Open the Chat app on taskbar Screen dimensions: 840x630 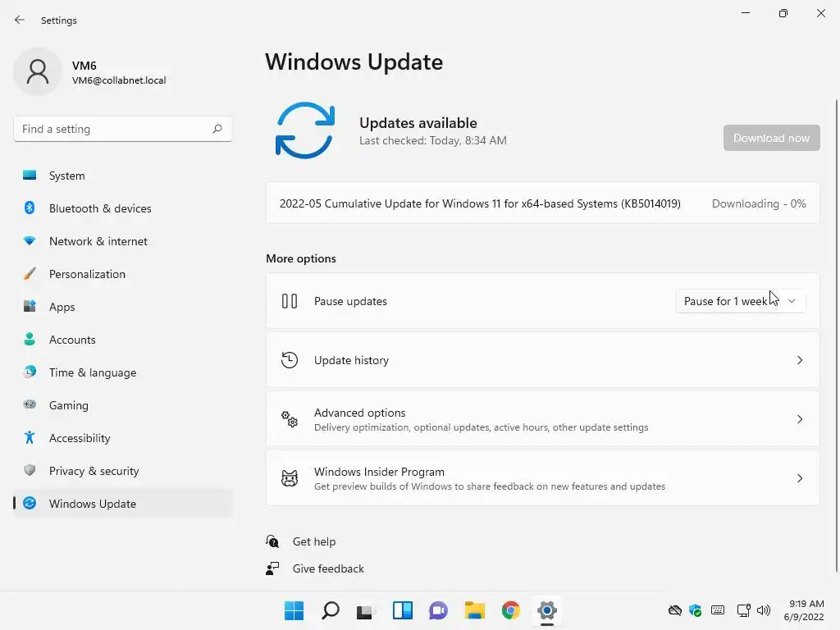(438, 610)
